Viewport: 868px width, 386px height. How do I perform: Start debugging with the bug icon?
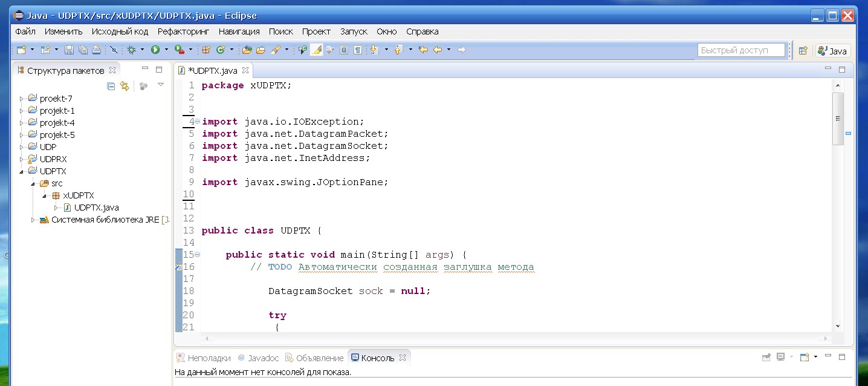tap(131, 50)
